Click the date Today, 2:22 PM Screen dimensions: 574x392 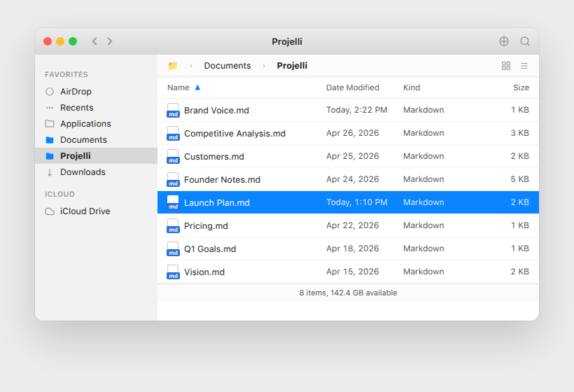(357, 110)
